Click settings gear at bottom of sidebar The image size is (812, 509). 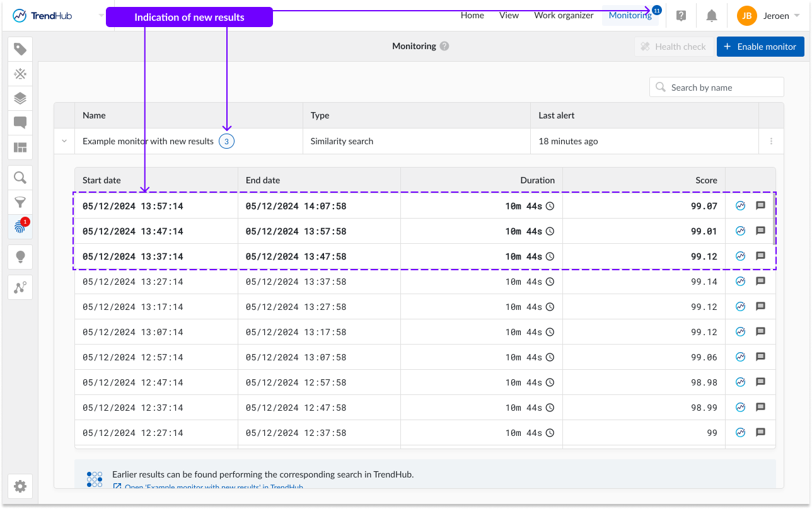(20, 486)
